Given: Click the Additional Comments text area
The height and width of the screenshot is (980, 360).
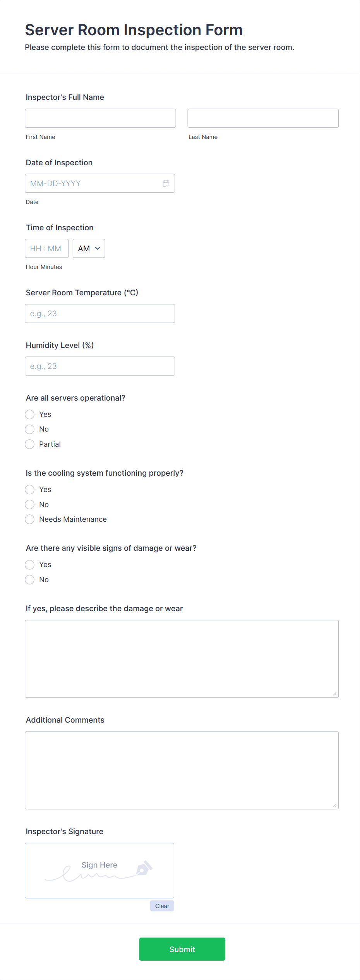Looking at the screenshot, I should [182, 770].
